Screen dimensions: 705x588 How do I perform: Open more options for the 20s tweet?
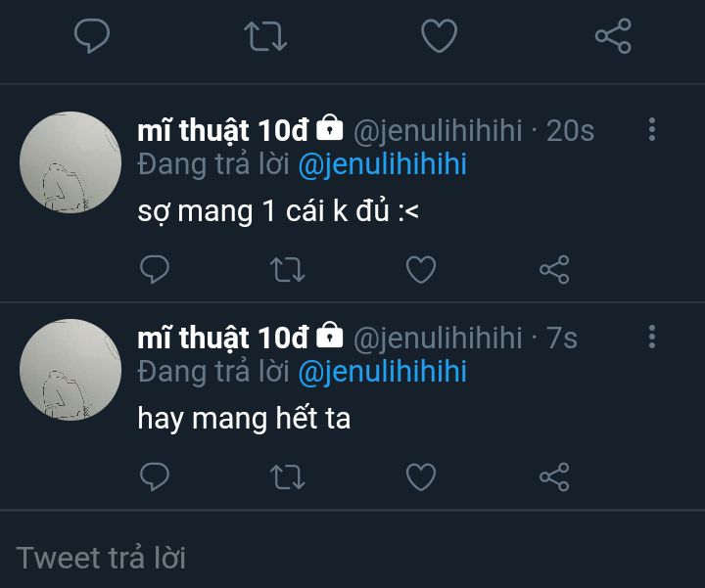(652, 129)
